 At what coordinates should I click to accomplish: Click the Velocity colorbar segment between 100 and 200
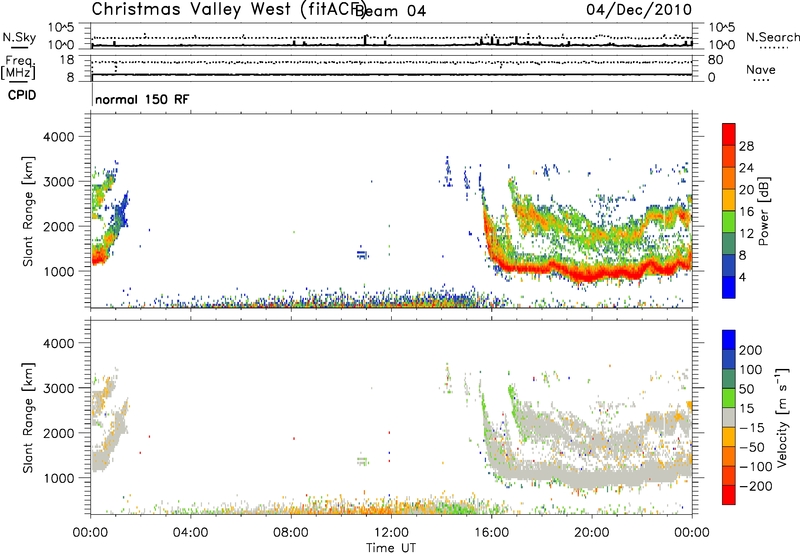point(729,360)
